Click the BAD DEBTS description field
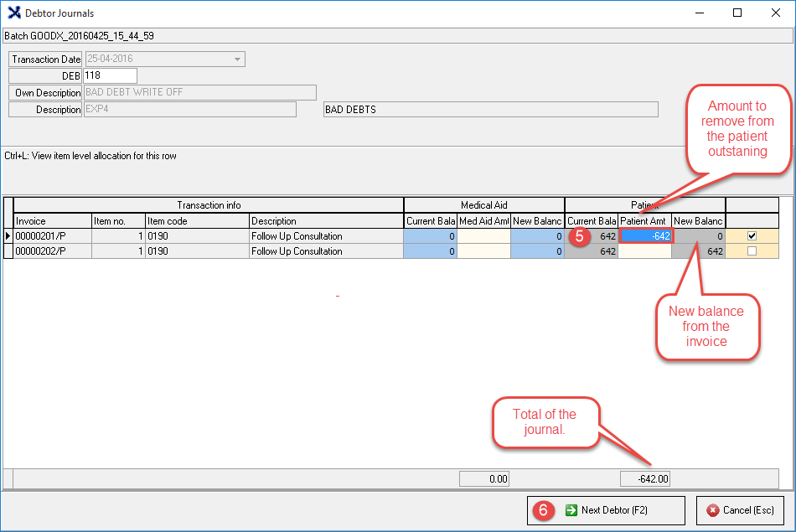 click(x=490, y=110)
